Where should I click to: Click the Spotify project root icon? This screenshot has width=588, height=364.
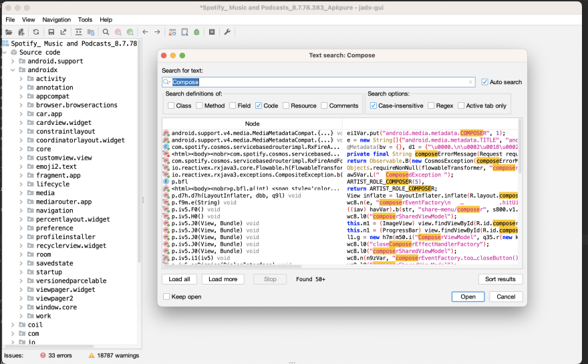5,43
